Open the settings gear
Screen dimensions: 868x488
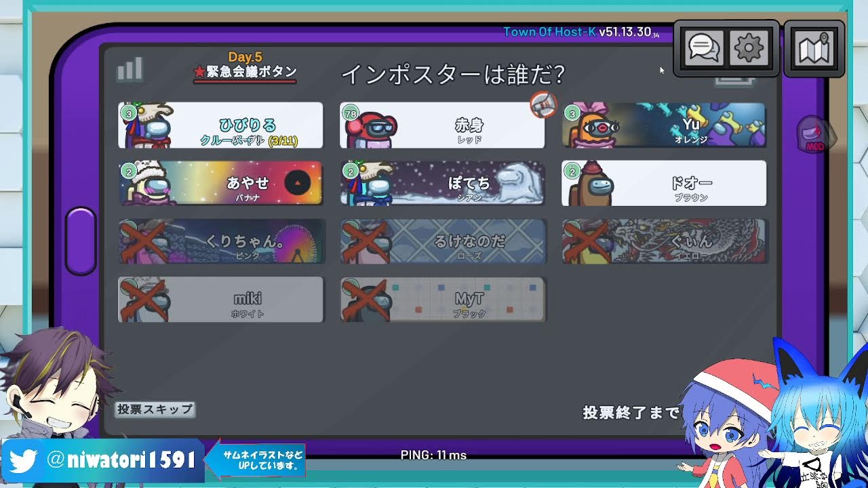[749, 47]
